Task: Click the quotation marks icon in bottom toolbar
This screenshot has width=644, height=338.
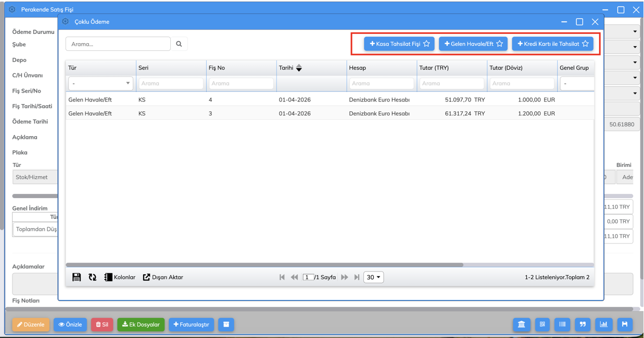Action: [x=583, y=324]
